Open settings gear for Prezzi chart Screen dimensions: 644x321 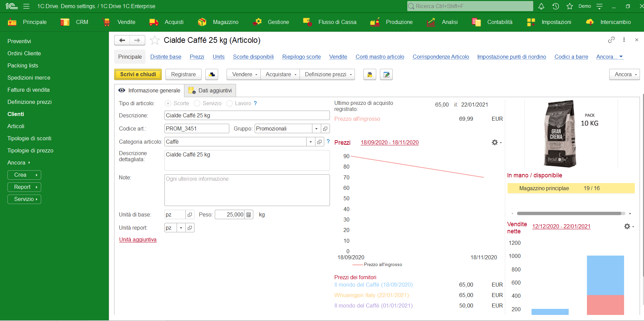(x=496, y=142)
